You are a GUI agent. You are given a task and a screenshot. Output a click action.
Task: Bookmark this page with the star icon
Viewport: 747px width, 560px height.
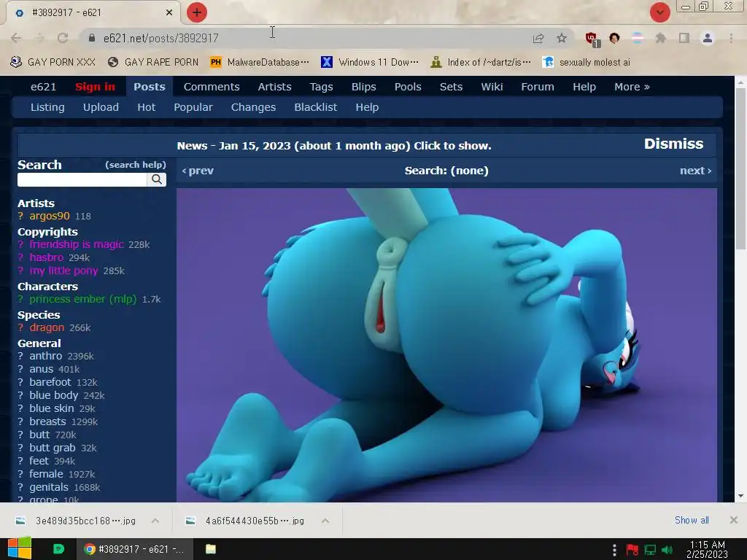[562, 38]
